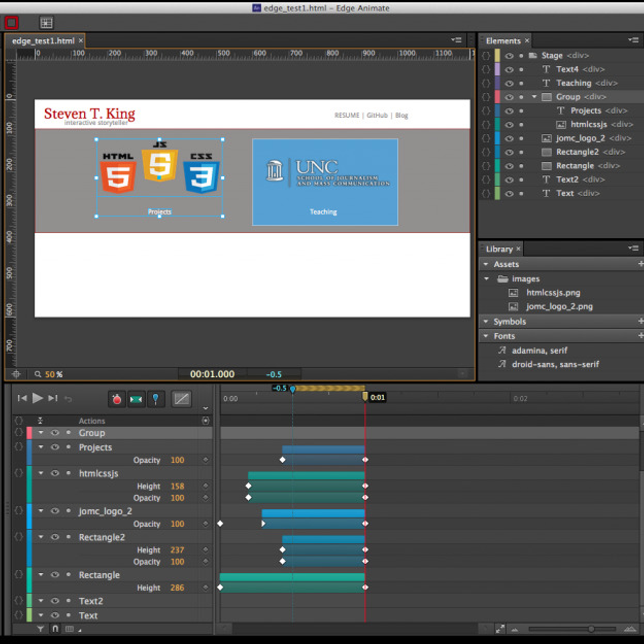Image resolution: width=644 pixels, height=644 pixels.
Task: Collapse the Symbols section in the Library
Action: [486, 321]
